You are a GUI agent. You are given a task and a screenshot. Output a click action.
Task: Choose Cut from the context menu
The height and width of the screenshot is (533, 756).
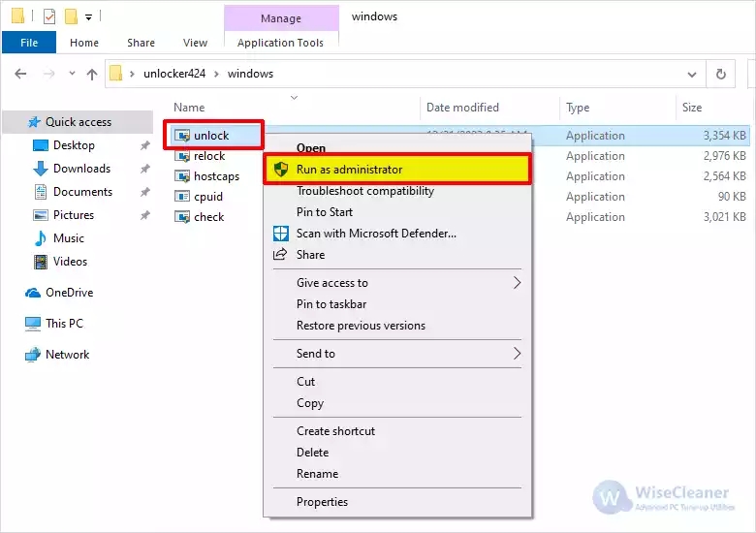(397, 382)
